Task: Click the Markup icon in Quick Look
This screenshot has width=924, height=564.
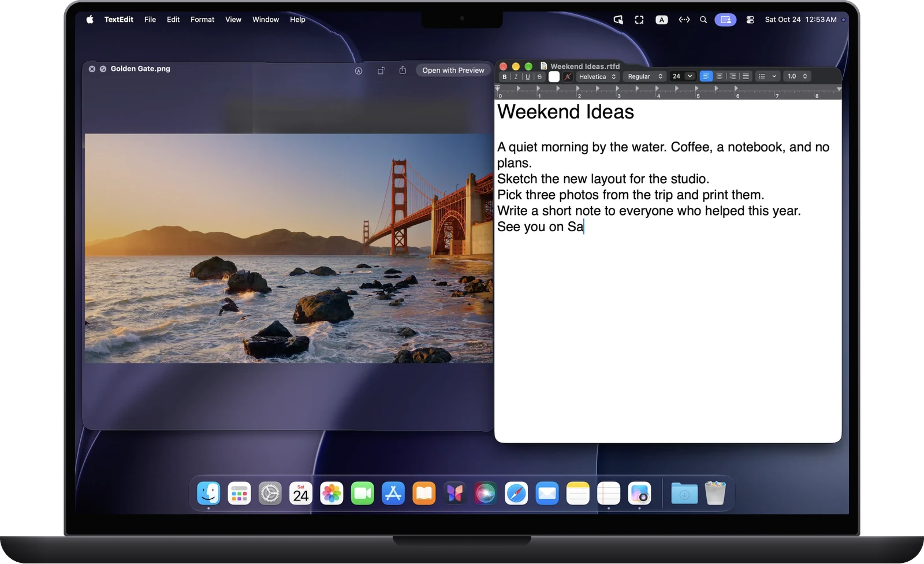Action: click(x=359, y=70)
